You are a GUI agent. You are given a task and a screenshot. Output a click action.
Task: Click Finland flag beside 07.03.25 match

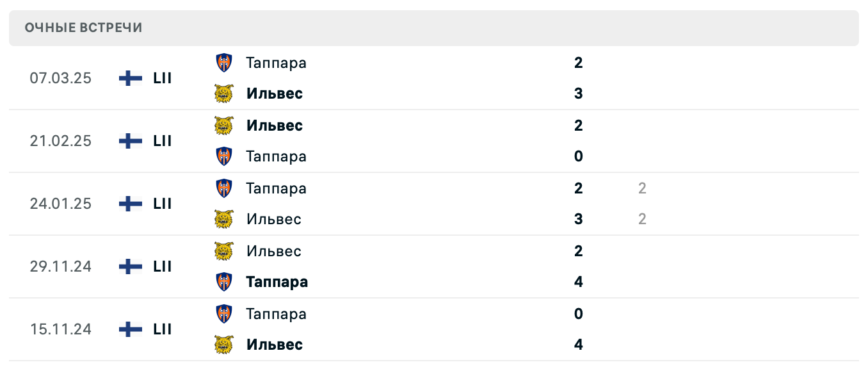[131, 78]
